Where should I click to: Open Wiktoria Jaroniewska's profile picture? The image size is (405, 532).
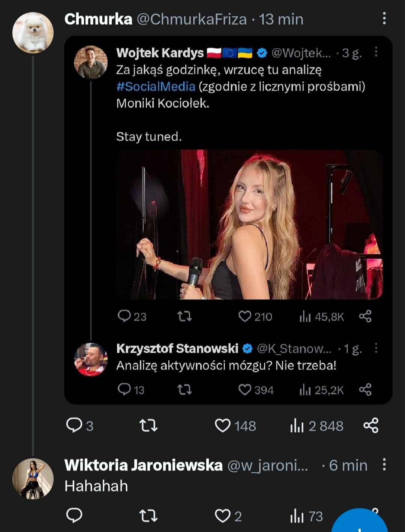click(x=33, y=479)
